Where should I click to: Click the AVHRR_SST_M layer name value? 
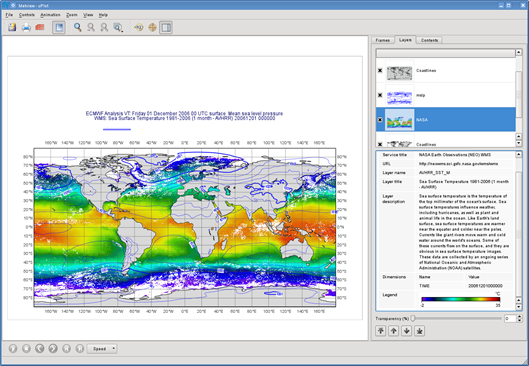tap(435, 173)
